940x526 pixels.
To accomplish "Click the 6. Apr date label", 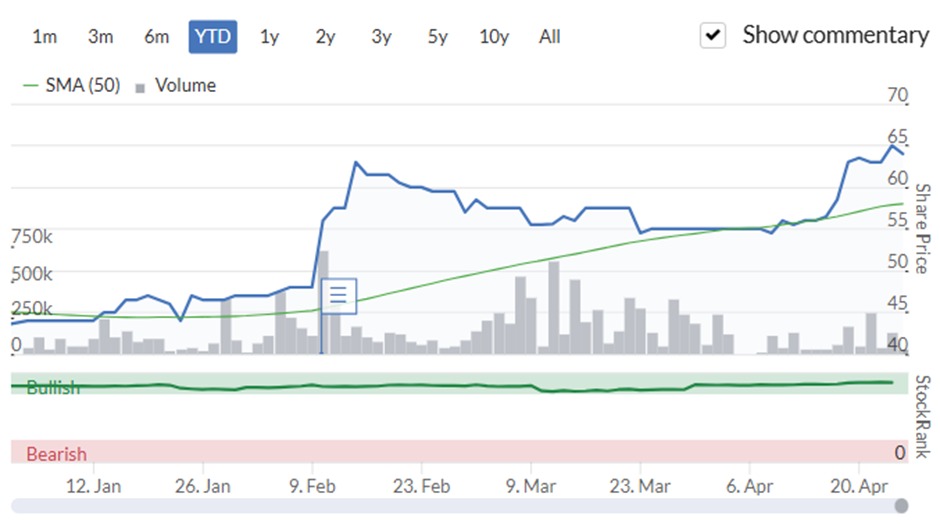I will (749, 486).
